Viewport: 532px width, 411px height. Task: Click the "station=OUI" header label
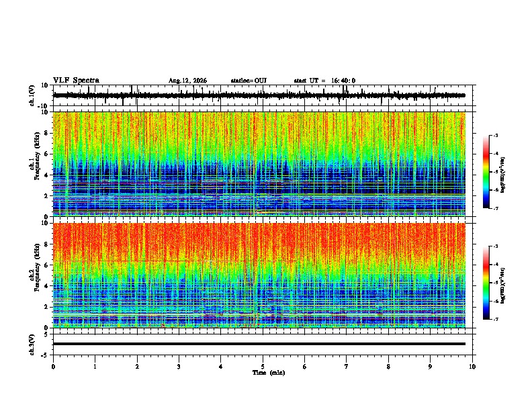point(249,81)
